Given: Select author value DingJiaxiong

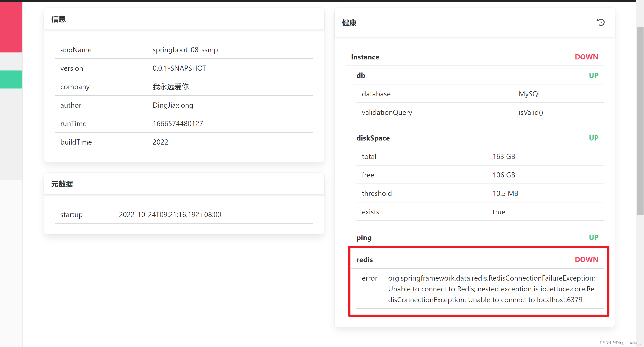Looking at the screenshot, I should coord(173,105).
